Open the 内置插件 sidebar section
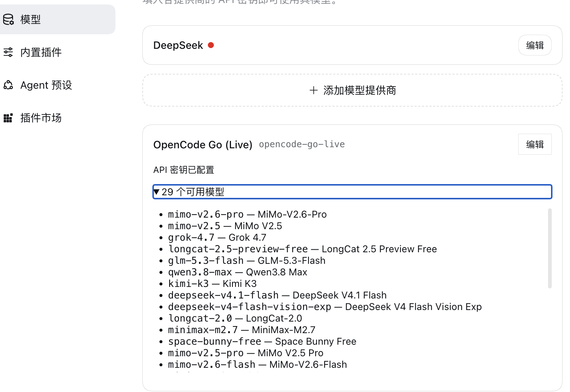570x392 pixels. (x=58, y=52)
